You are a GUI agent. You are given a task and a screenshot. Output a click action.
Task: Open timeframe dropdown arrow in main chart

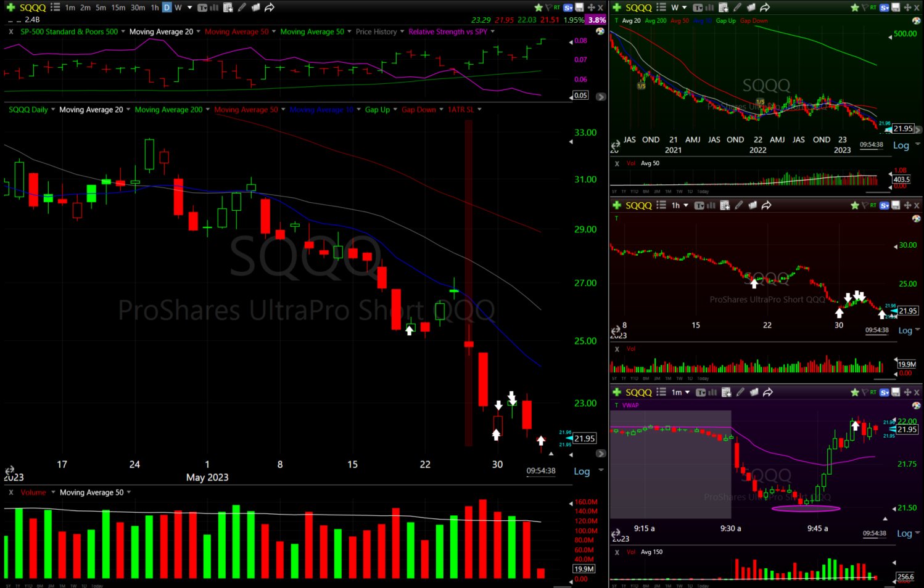(x=190, y=7)
